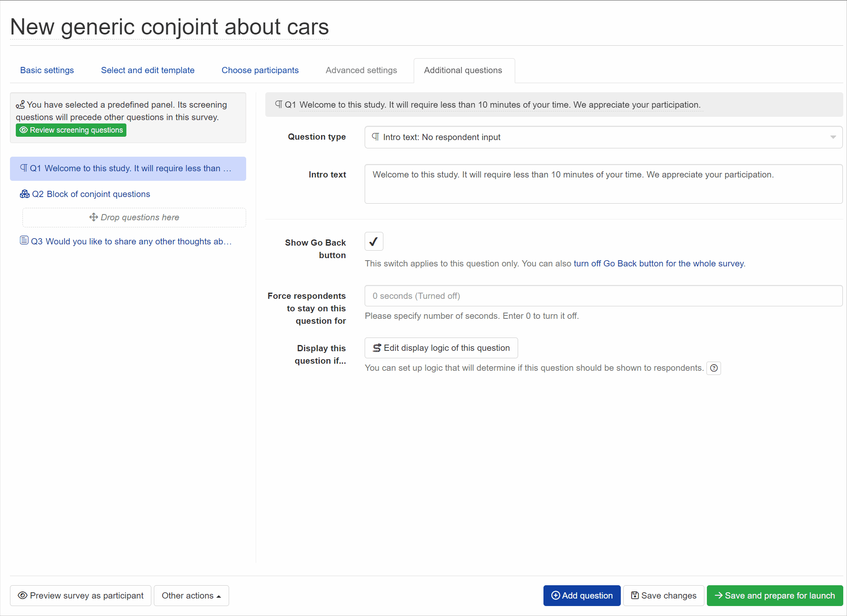
Task: Click the panel people icon in info box
Action: 20,104
